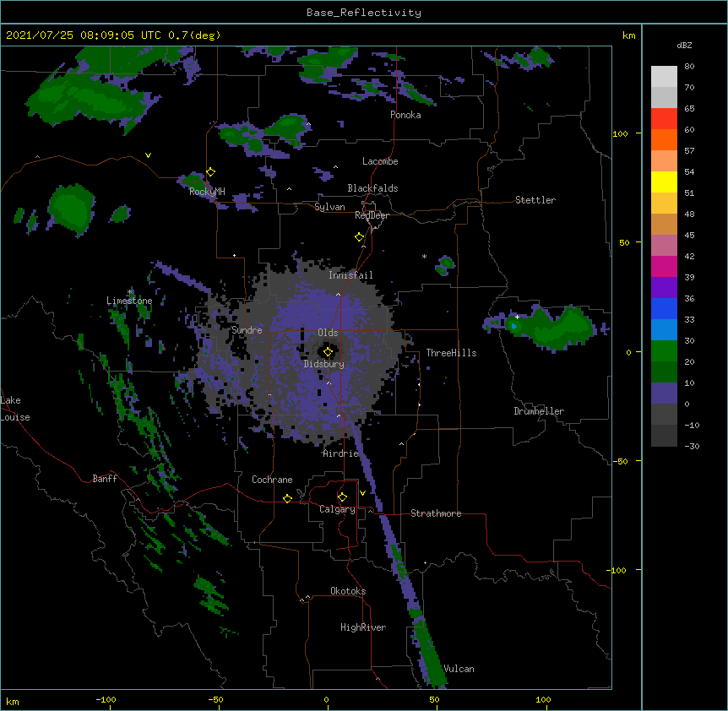Viewport: 728px width, 711px height.
Task: Click the 80 value on the dBZ scale
Action: coord(689,67)
